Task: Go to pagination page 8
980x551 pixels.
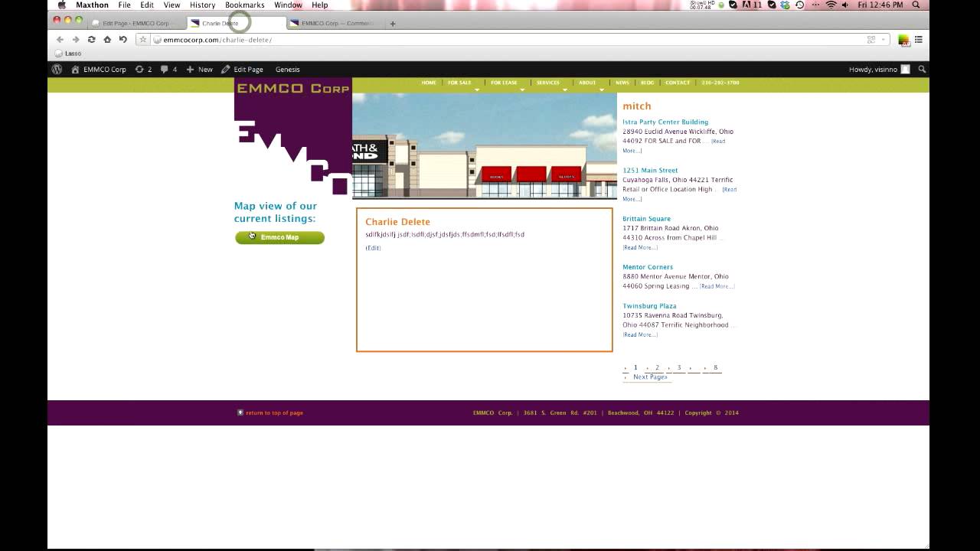Action: 715,367
